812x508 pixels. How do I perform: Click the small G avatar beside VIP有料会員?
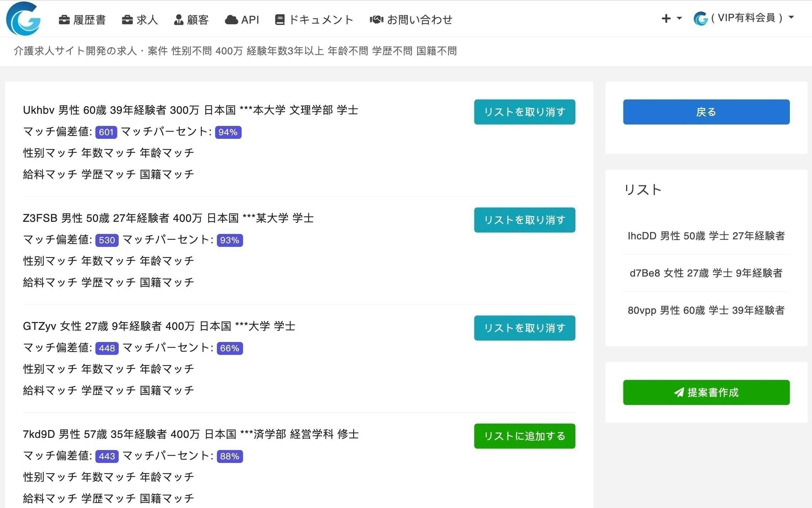click(700, 19)
